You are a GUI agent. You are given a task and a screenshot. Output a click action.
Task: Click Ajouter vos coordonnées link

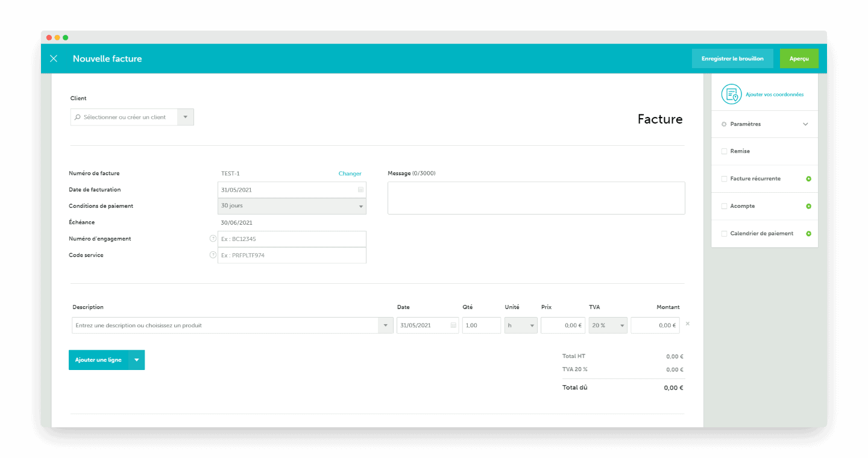click(x=775, y=95)
